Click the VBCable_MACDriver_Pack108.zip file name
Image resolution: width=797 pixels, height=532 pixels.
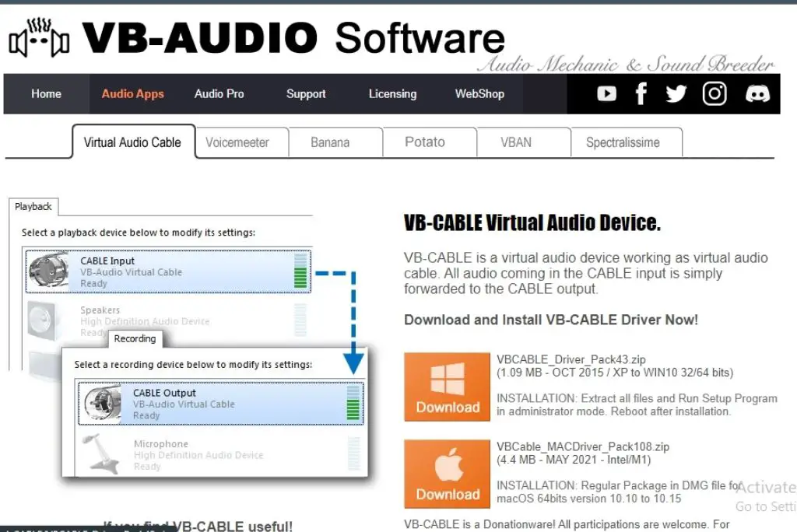pyautogui.click(x=582, y=446)
